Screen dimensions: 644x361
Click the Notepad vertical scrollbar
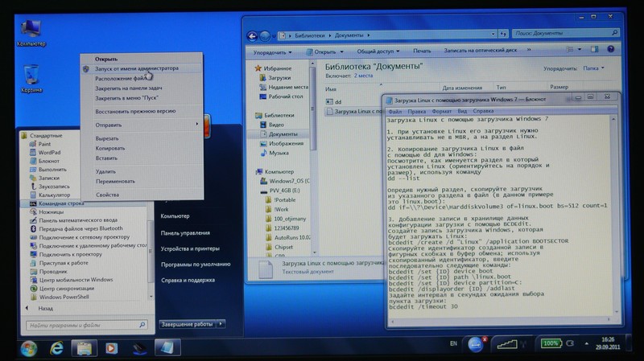click(x=615, y=215)
